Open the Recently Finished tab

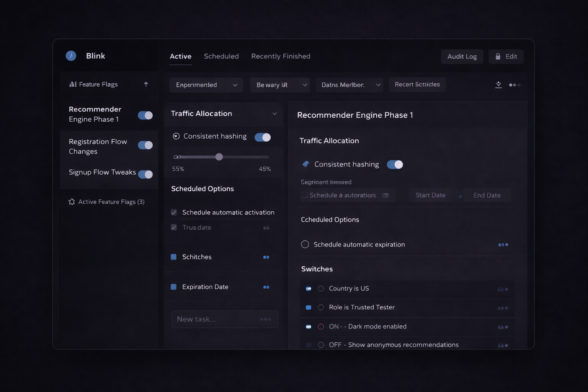281,56
